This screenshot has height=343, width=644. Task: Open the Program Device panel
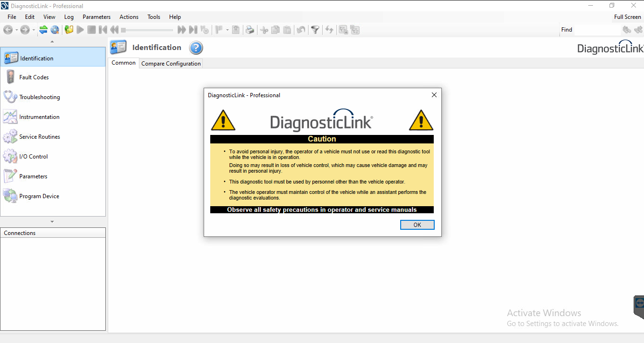[53, 196]
